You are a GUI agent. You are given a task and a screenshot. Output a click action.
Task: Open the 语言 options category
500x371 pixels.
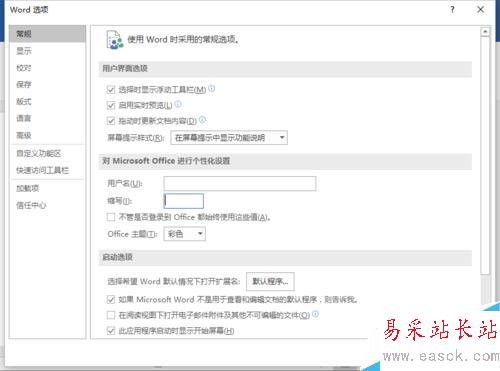pos(24,118)
